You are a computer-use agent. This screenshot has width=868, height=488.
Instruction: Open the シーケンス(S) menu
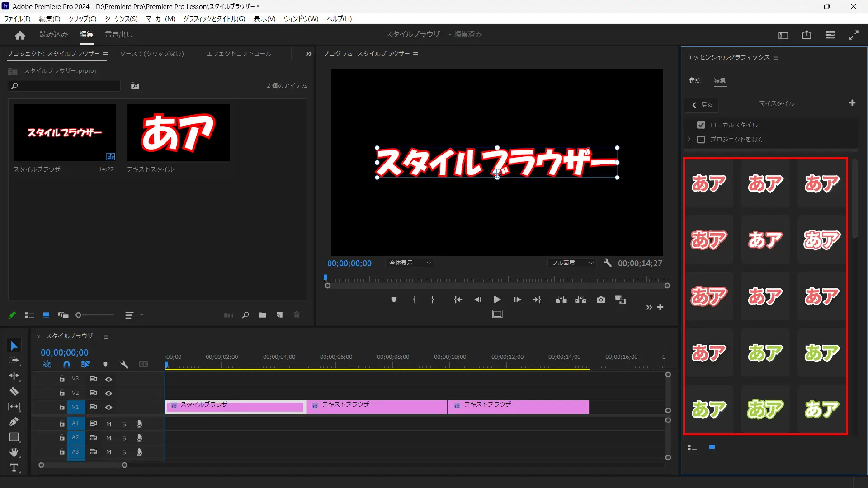pyautogui.click(x=121, y=19)
